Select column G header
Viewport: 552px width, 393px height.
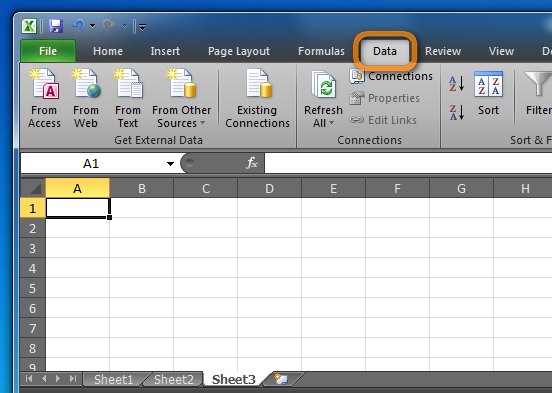tap(462, 188)
